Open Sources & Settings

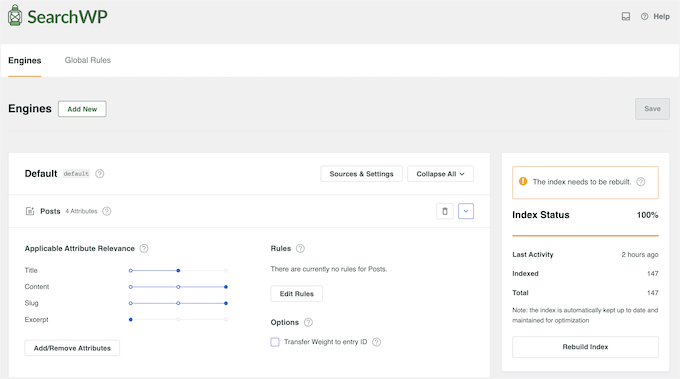(361, 174)
